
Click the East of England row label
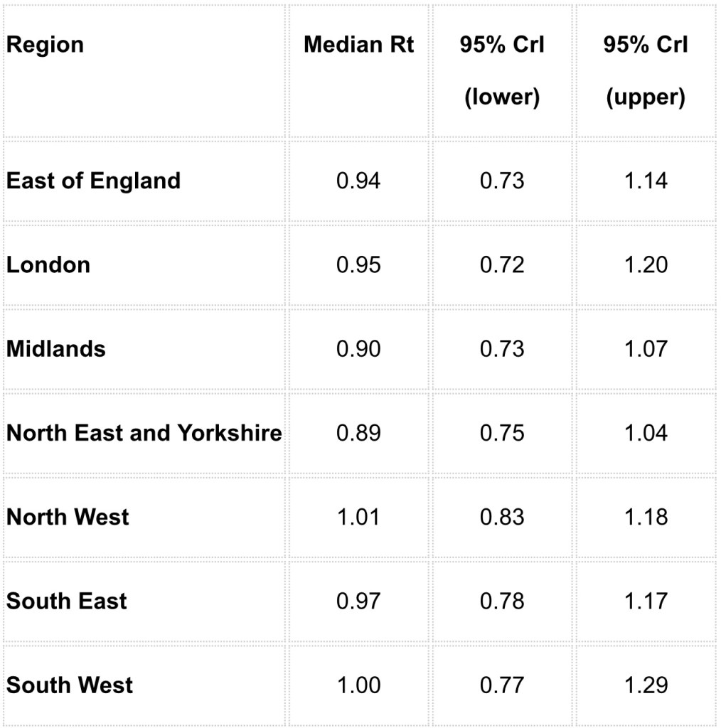tap(93, 181)
